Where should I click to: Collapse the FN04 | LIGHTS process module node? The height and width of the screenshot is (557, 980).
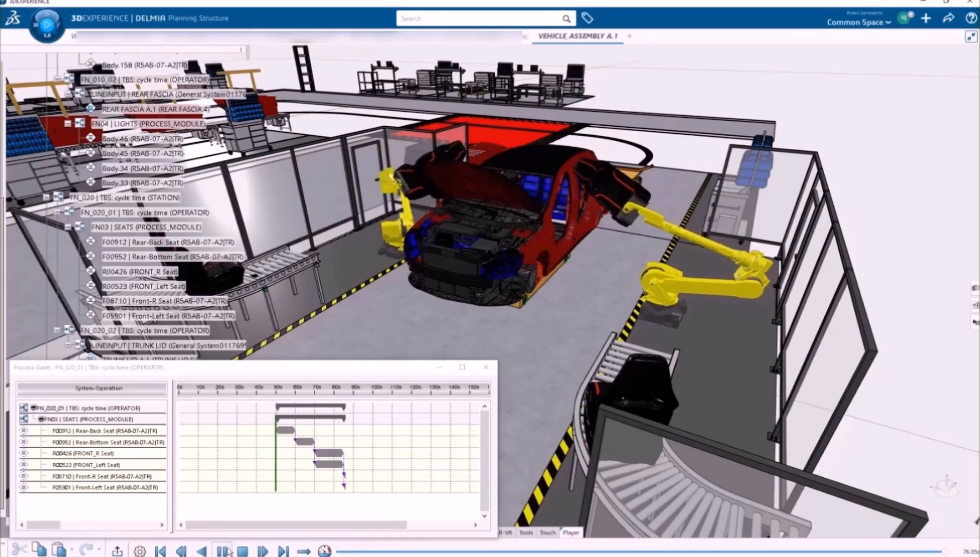coord(68,124)
